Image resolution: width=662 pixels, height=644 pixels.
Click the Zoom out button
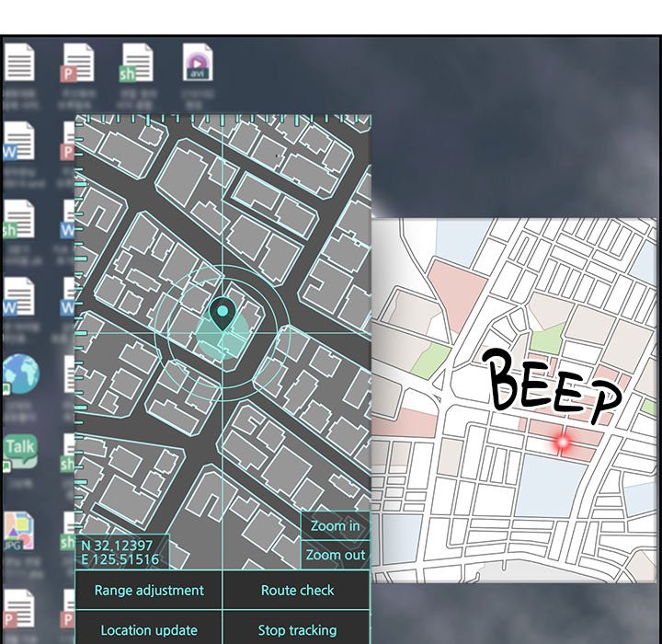click(x=336, y=555)
